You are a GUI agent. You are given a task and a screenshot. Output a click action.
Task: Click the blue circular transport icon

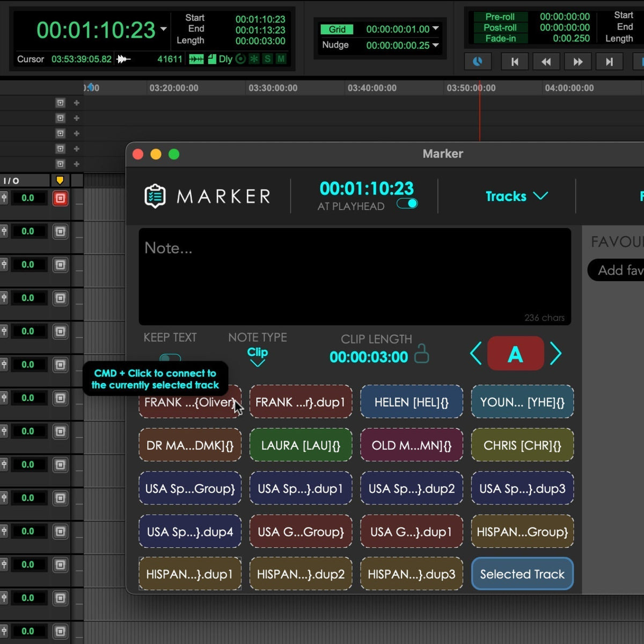[478, 62]
